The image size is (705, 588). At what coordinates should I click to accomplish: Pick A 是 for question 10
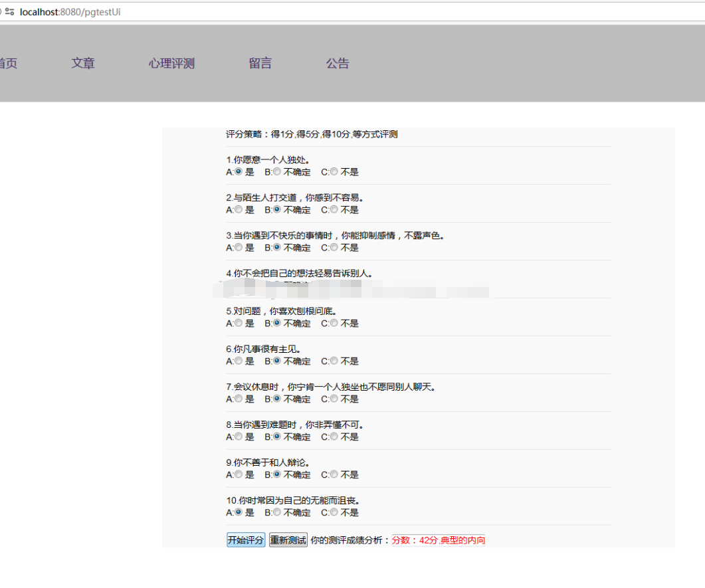point(239,512)
